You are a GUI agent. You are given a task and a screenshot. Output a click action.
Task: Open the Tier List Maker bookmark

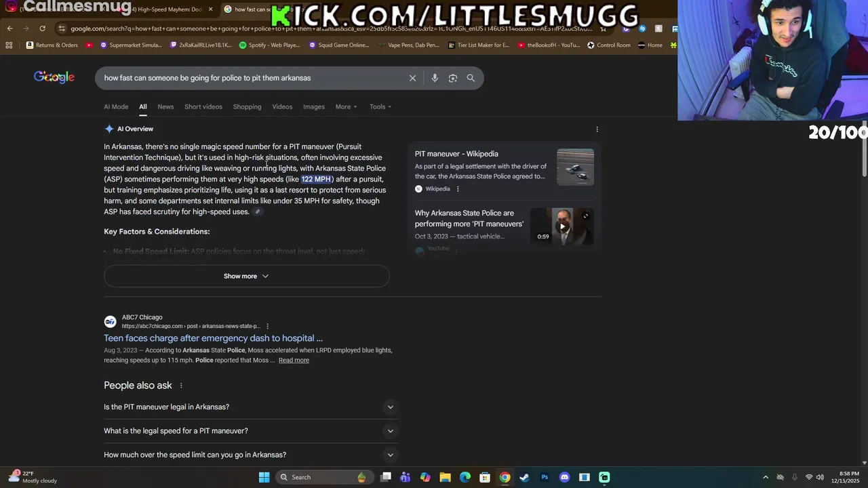pos(478,45)
